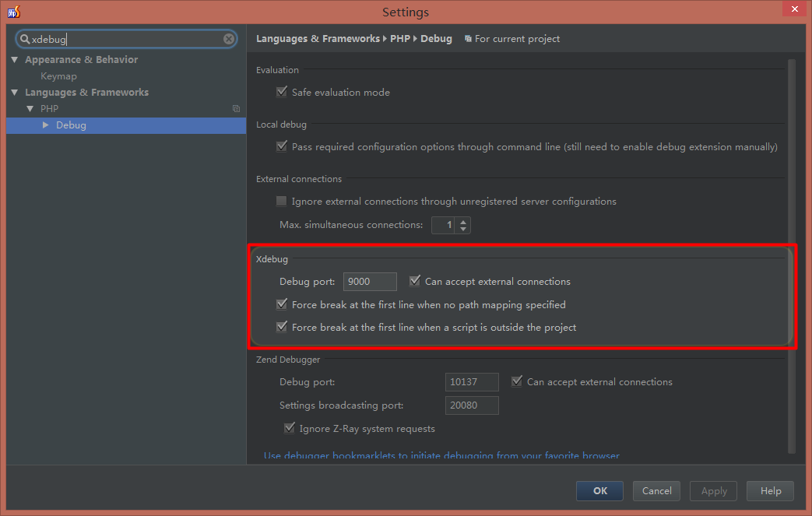Click the Zend Debugger section heading
The image size is (812, 516).
tap(288, 360)
